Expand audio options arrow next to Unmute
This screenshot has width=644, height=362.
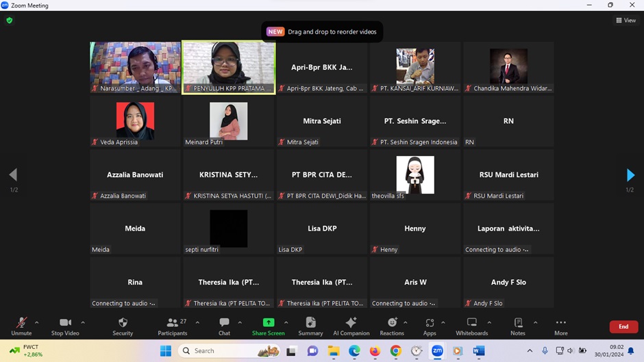pos(37,322)
